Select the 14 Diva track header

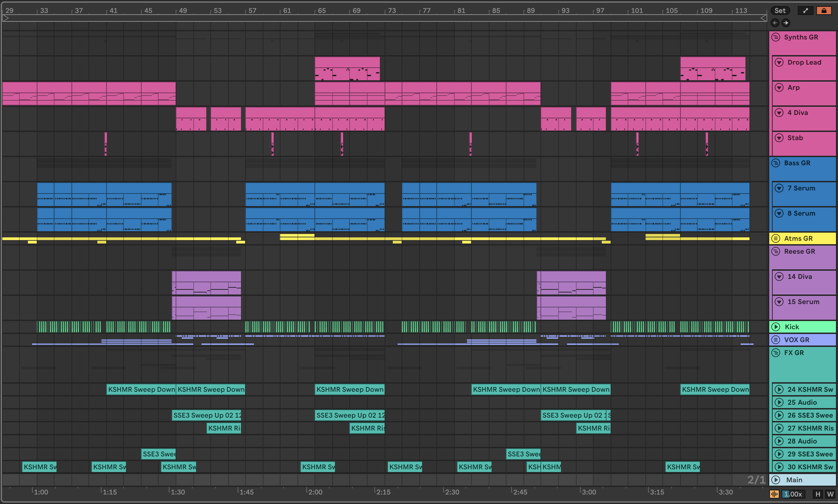(800, 276)
